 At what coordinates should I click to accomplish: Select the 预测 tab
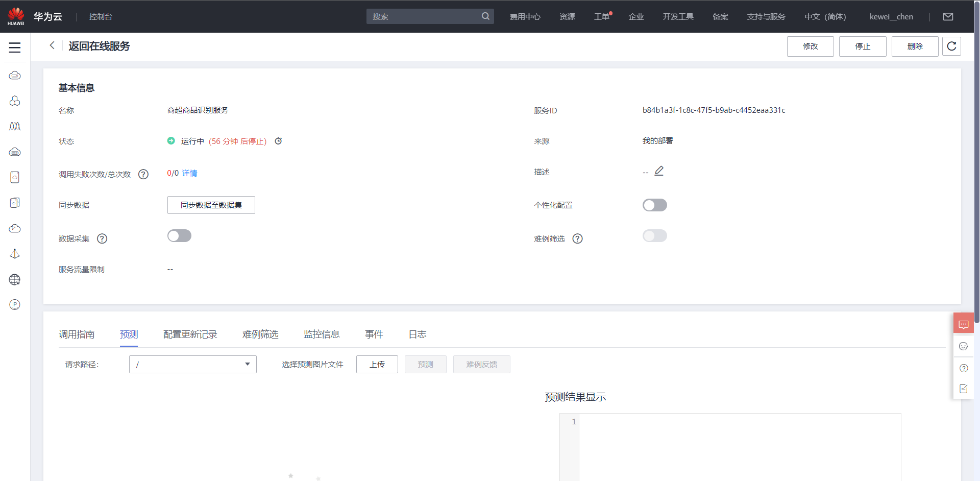(129, 334)
